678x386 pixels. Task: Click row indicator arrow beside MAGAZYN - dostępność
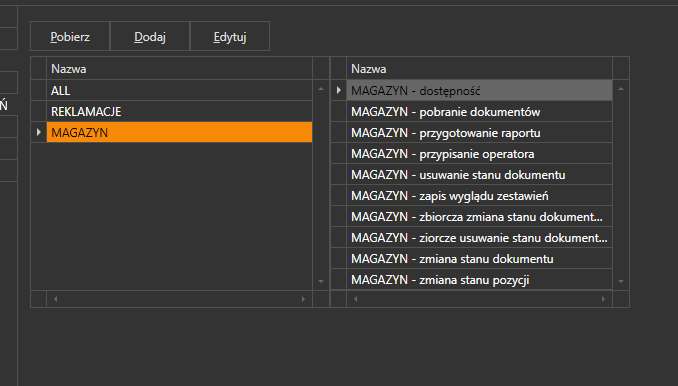pos(339,90)
